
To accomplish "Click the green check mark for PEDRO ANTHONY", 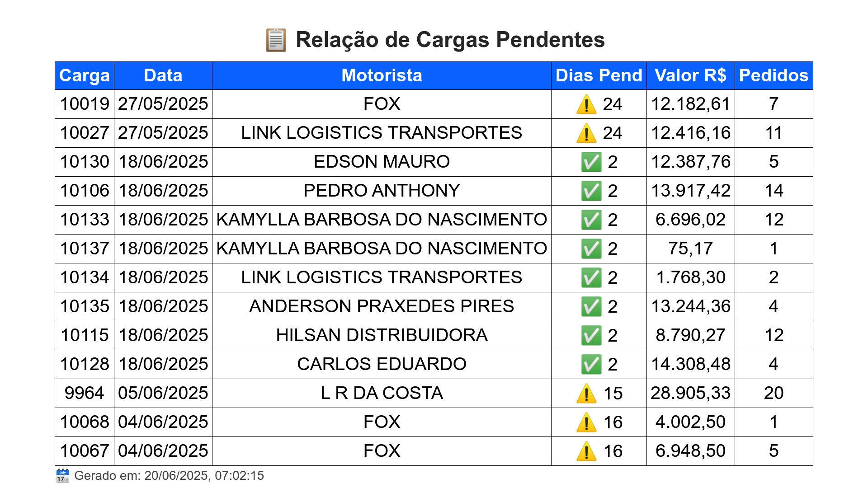I will click(x=591, y=191).
